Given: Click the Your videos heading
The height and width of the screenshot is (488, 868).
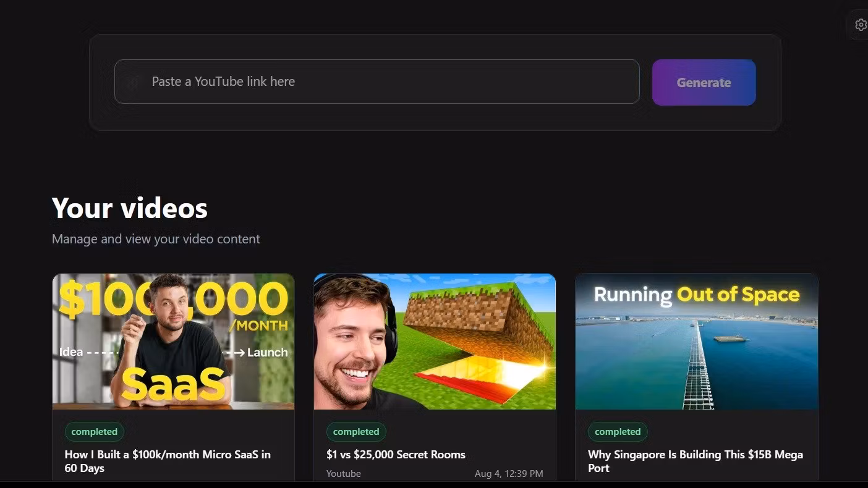Looking at the screenshot, I should 130,208.
